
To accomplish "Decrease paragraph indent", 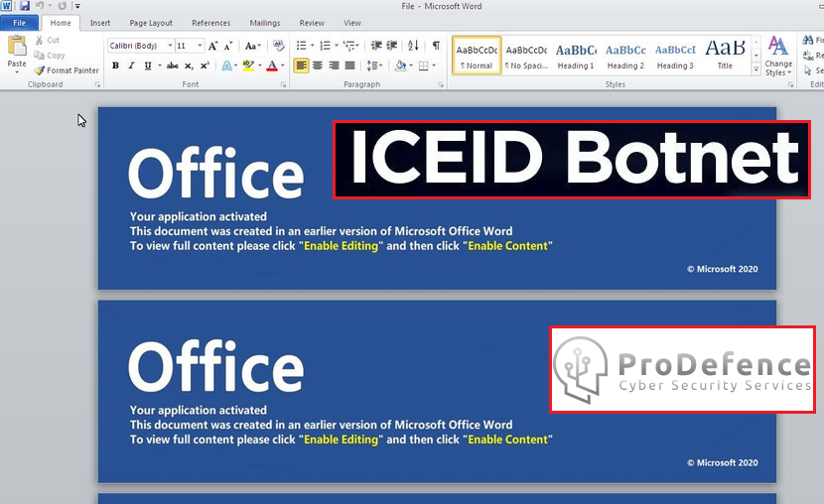I will tap(376, 46).
